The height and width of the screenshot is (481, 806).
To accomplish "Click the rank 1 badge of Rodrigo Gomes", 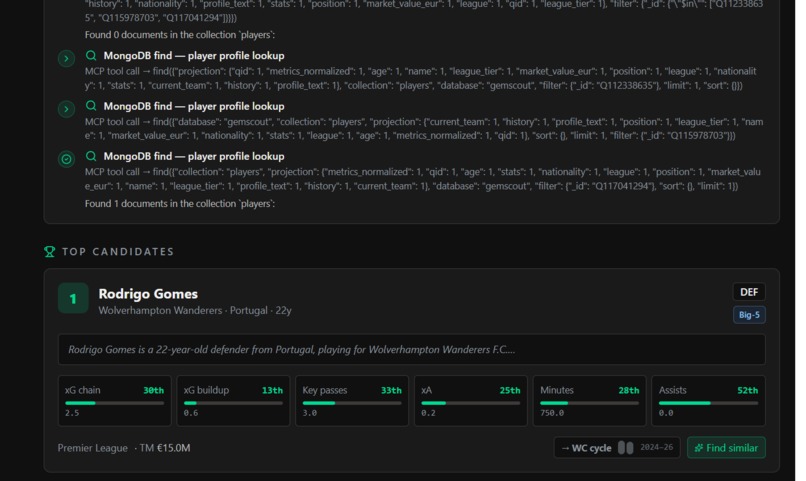I will pos(73,298).
